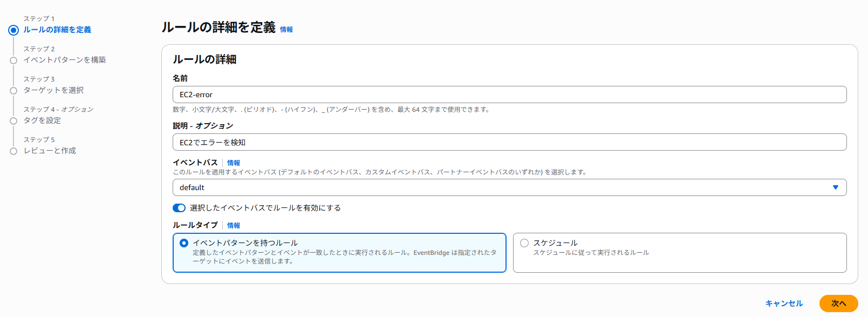868x317 pixels.
Task: Open the 情報 link next to イベントバス
Action: click(234, 163)
